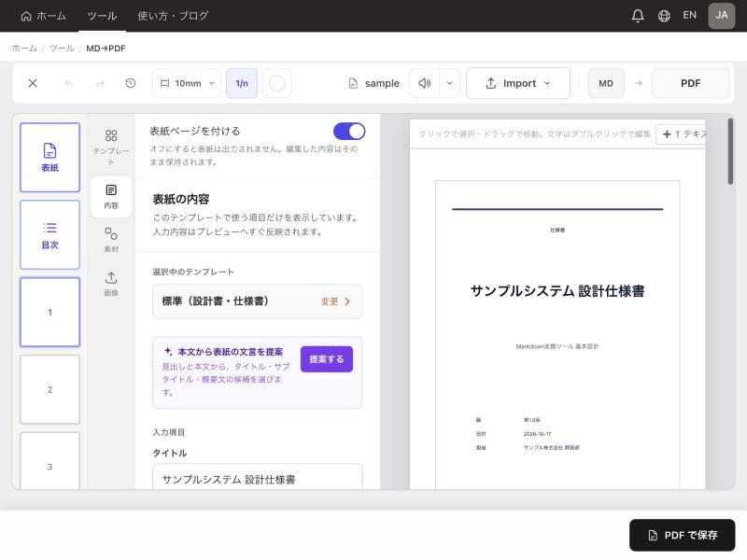Toggle the 1/n page number button
747x560 pixels.
pos(242,83)
